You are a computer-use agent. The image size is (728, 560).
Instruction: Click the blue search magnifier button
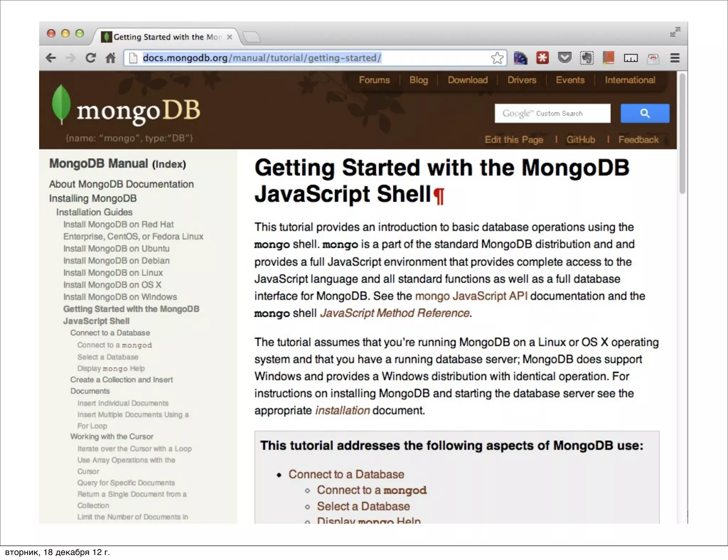pyautogui.click(x=645, y=113)
